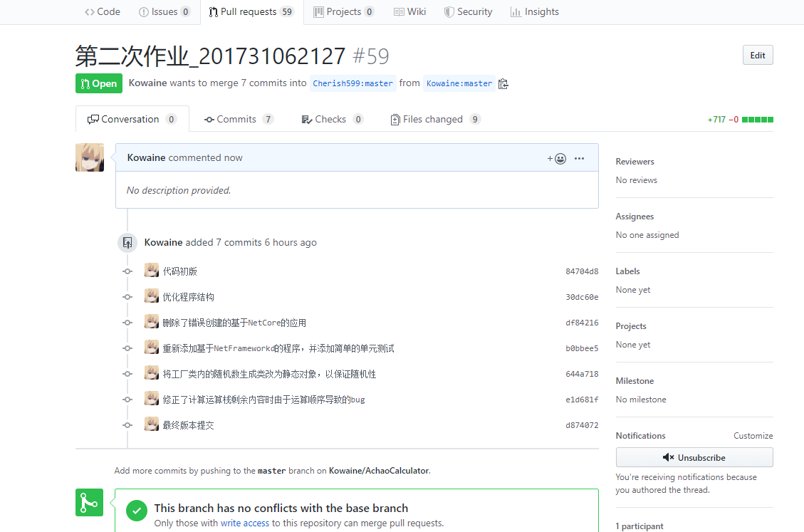Open commit hash 644a718
804x532 pixels.
(582, 374)
